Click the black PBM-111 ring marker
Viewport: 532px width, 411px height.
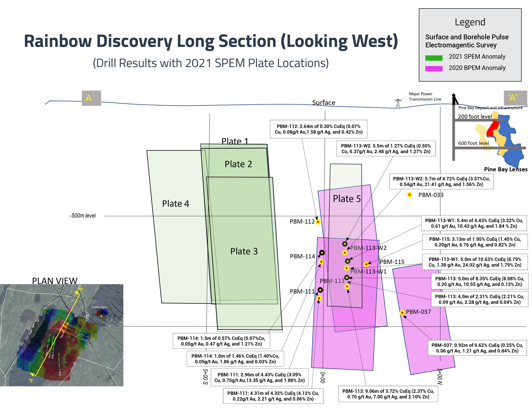coord(320,290)
